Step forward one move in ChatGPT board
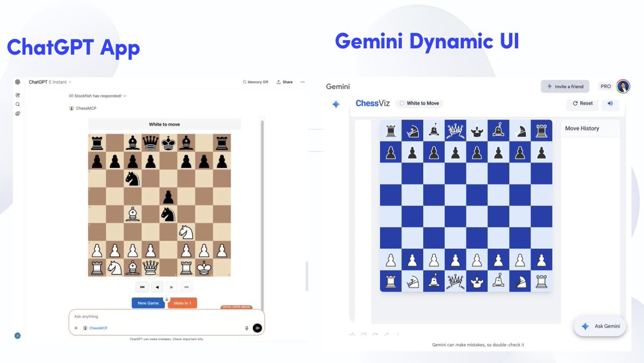 [x=171, y=287]
